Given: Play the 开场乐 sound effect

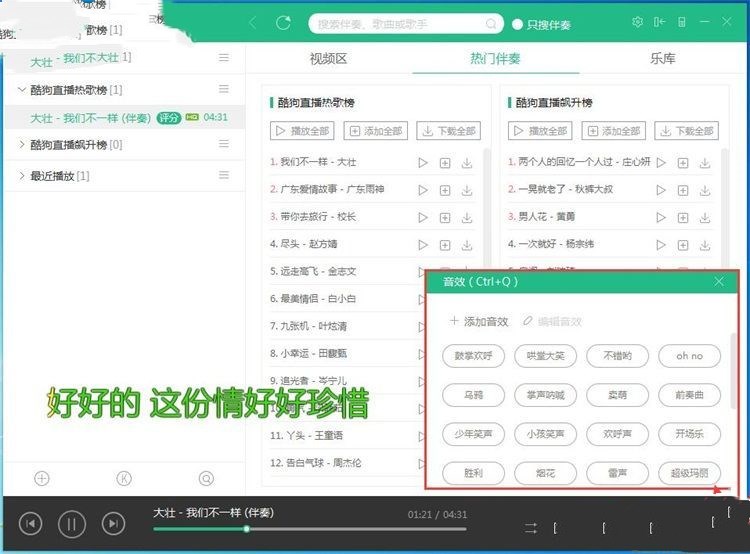Looking at the screenshot, I should click(689, 434).
